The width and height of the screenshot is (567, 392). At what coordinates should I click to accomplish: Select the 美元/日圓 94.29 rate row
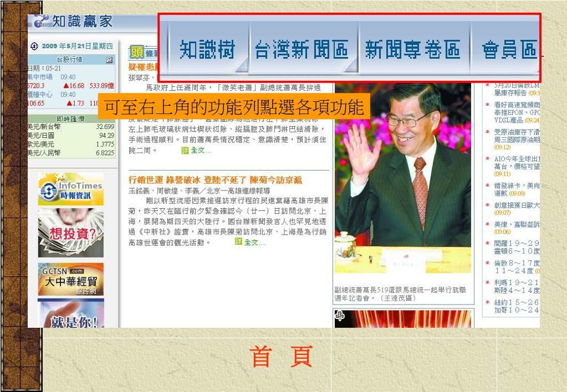[71, 136]
